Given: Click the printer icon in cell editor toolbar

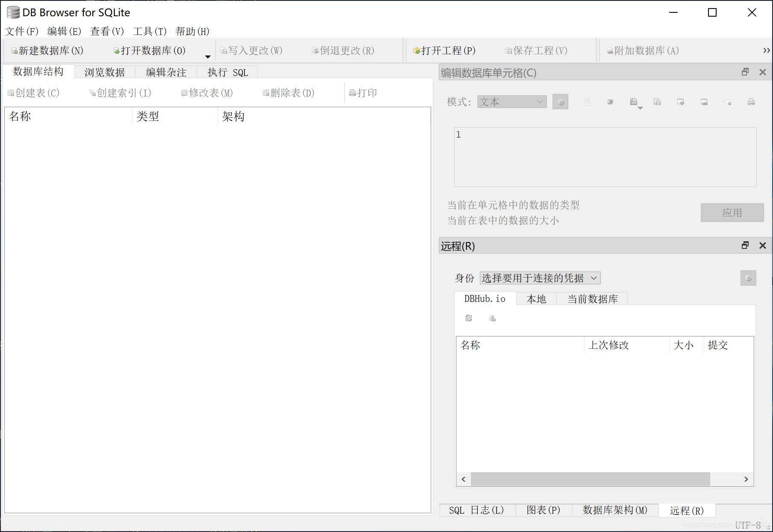Looking at the screenshot, I should (x=751, y=102).
